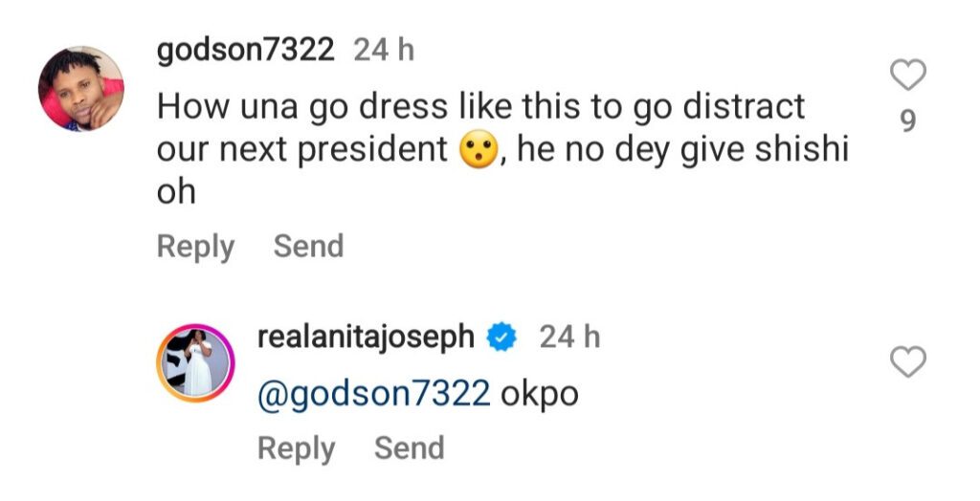View realanitajoseph's story avatar
Viewport: 980px width, 501px height.
pyautogui.click(x=195, y=362)
